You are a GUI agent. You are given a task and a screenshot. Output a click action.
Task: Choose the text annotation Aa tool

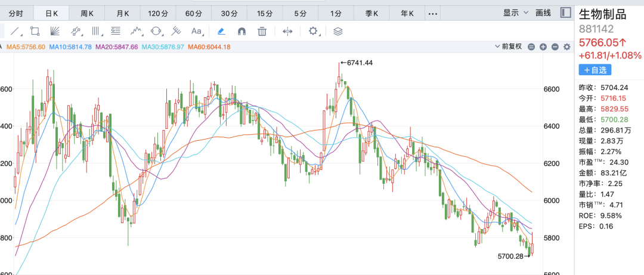(196, 31)
